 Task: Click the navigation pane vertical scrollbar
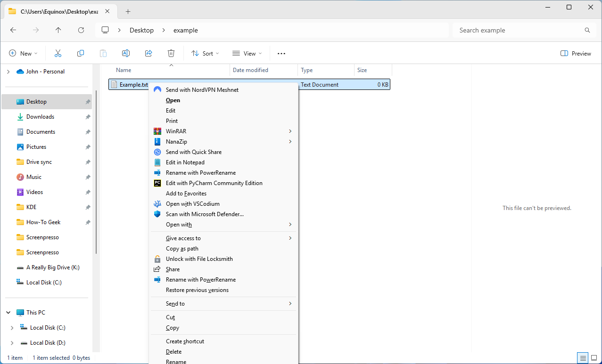click(x=97, y=172)
